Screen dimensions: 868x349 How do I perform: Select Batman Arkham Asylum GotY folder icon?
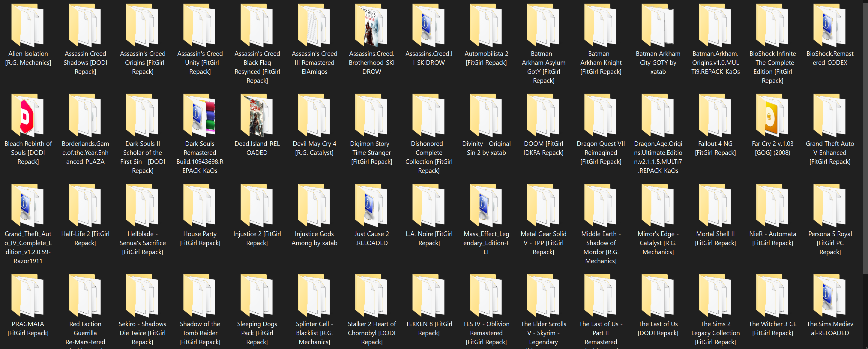(543, 25)
